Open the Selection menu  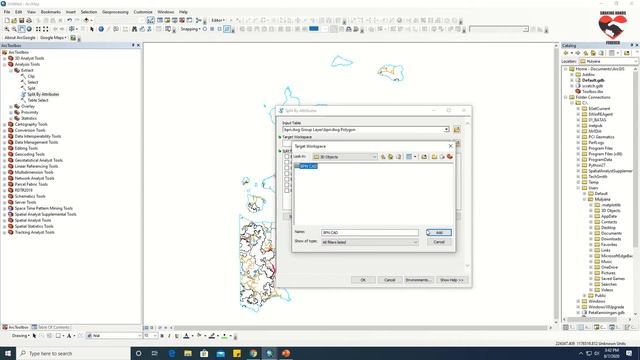click(89, 12)
